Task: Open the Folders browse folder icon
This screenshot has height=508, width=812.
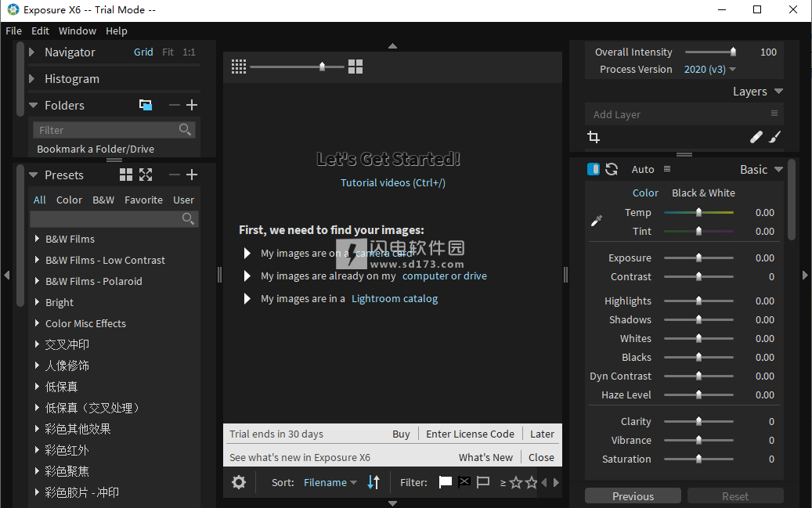Action: click(x=146, y=105)
